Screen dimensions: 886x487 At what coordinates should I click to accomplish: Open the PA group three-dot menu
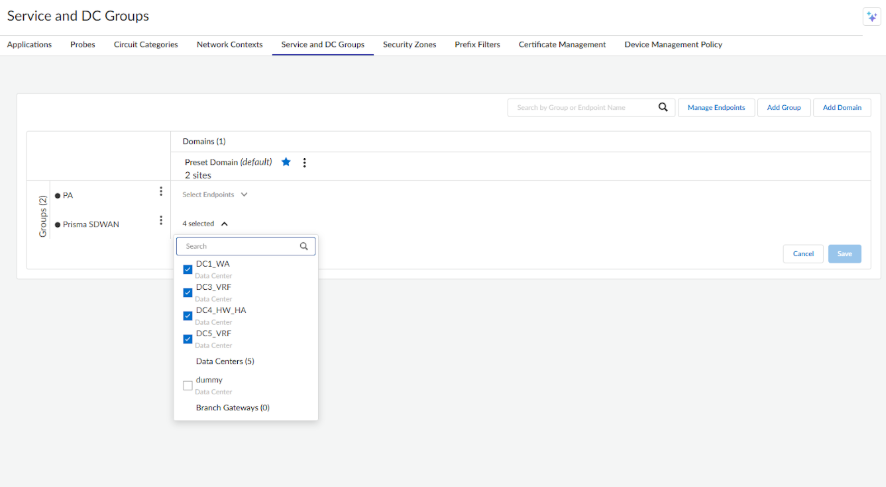pos(161,192)
